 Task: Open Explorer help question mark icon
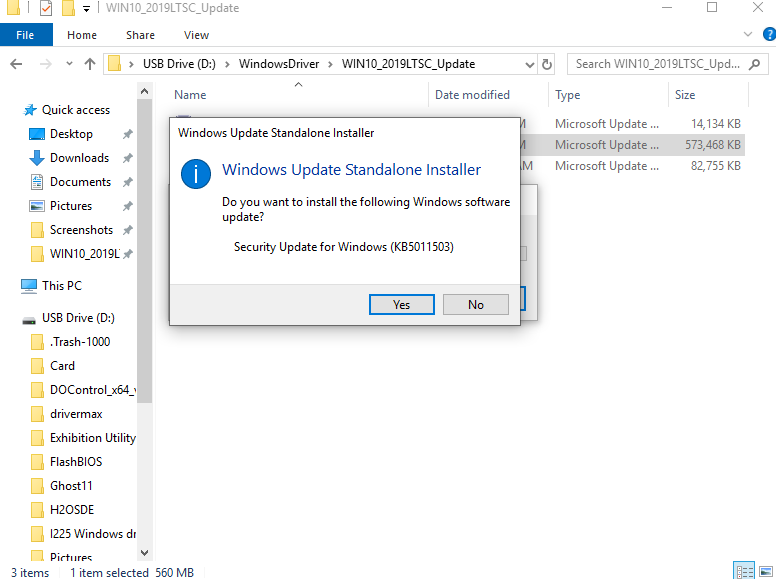(x=769, y=34)
